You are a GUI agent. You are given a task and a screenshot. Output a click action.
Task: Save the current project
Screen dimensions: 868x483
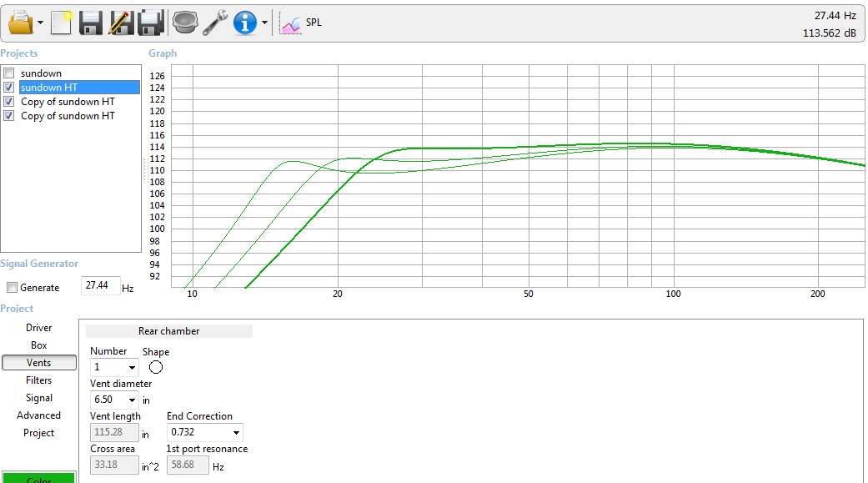tap(90, 23)
